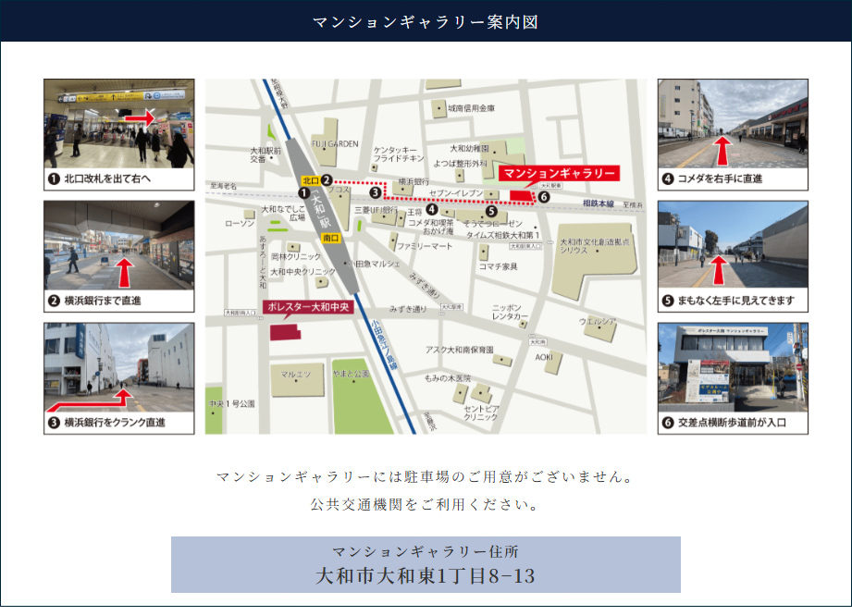Click the address box 大和市大和東1丁目8-13

tap(426, 564)
